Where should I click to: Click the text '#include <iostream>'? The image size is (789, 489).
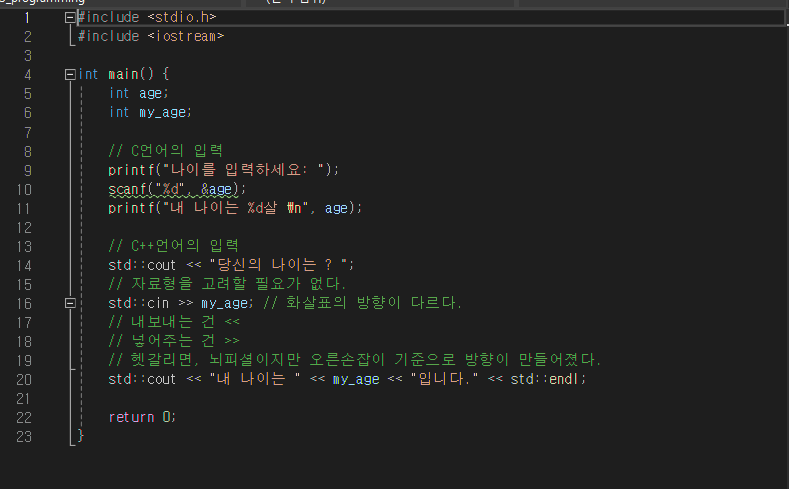click(151, 36)
